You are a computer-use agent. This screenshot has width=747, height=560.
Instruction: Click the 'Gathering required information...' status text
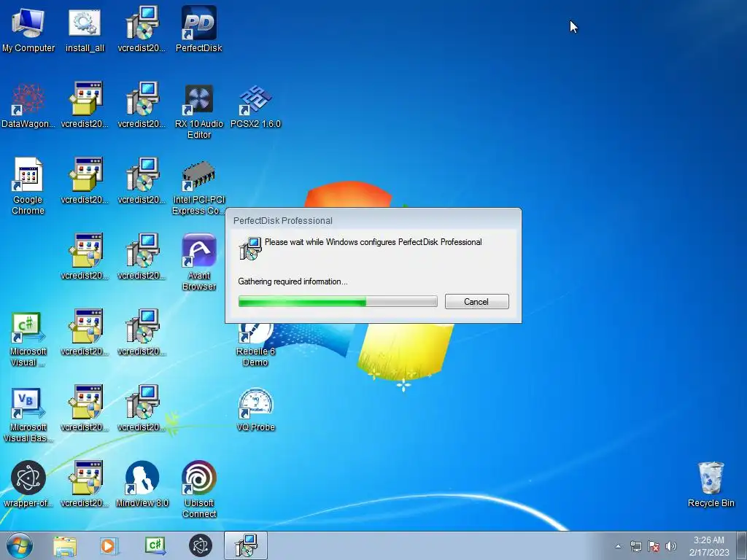click(293, 281)
